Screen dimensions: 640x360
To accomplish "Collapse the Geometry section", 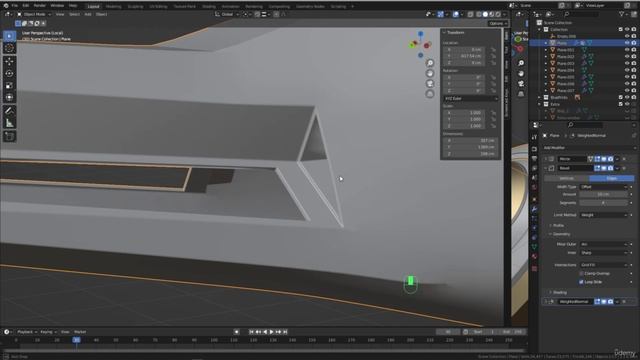I will [559, 234].
